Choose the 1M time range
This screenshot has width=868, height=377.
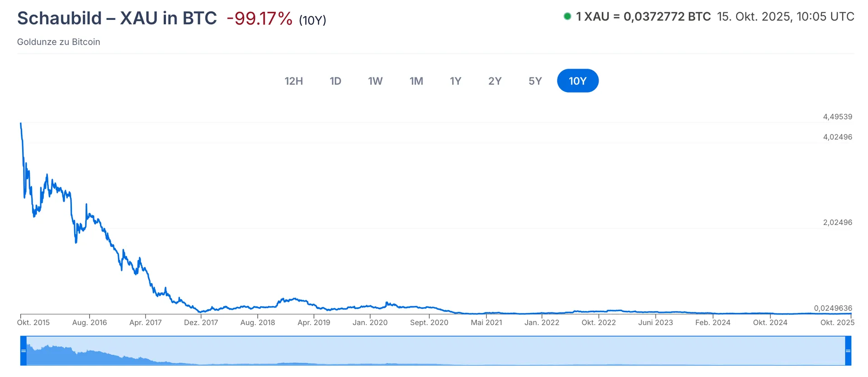[x=416, y=81]
